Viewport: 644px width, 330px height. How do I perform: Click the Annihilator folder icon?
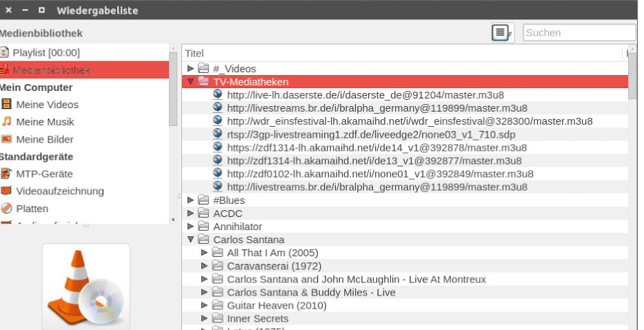coord(203,226)
